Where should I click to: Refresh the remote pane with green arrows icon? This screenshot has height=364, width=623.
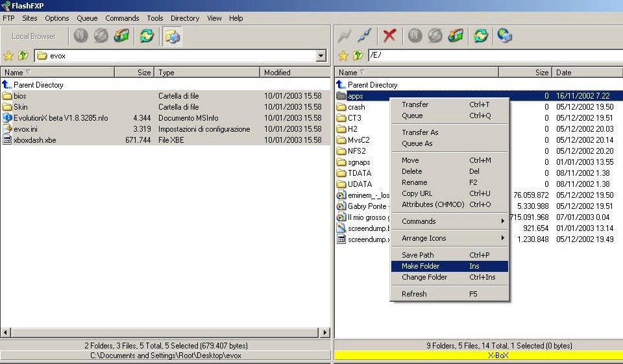tap(480, 36)
